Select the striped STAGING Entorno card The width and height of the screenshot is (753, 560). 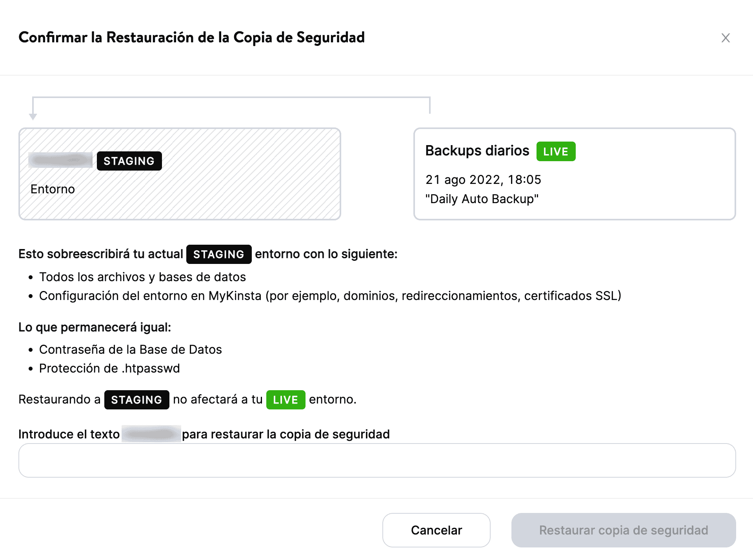pos(180,173)
